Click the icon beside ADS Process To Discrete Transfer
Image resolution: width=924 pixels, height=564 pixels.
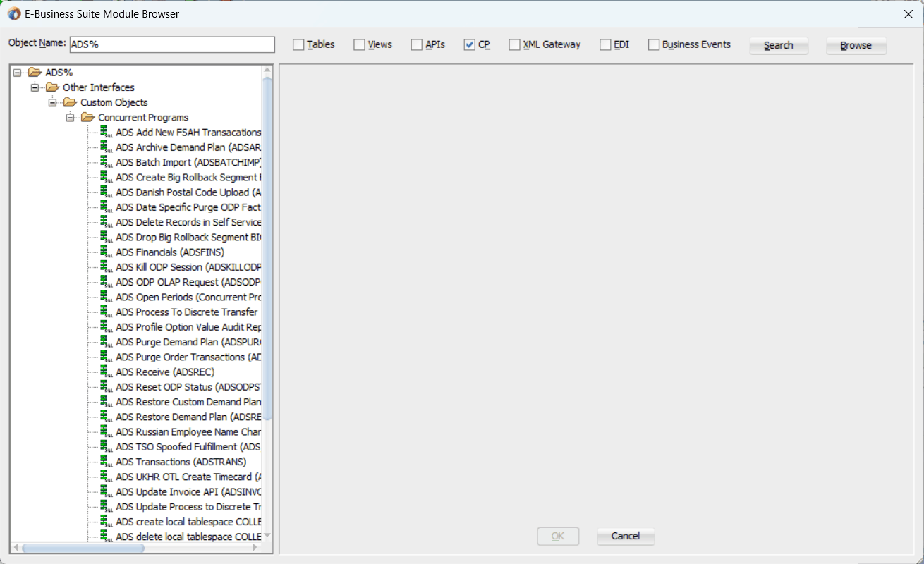pos(107,312)
